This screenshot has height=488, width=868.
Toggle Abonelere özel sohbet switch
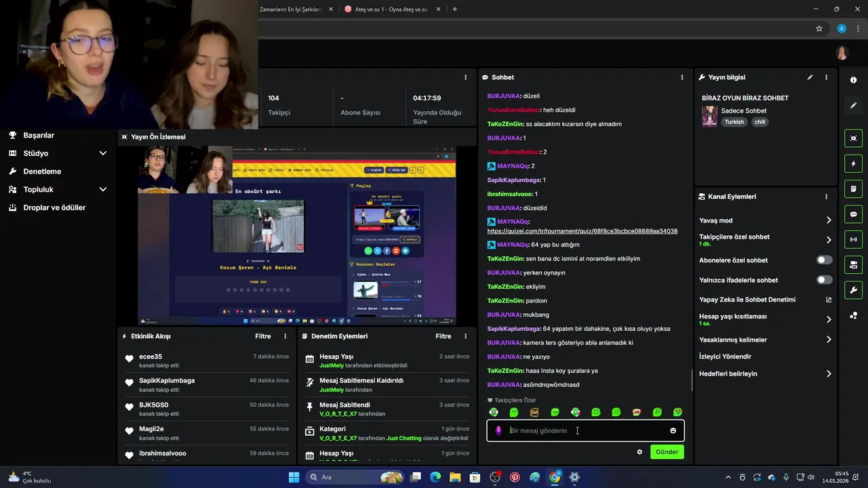pos(825,260)
